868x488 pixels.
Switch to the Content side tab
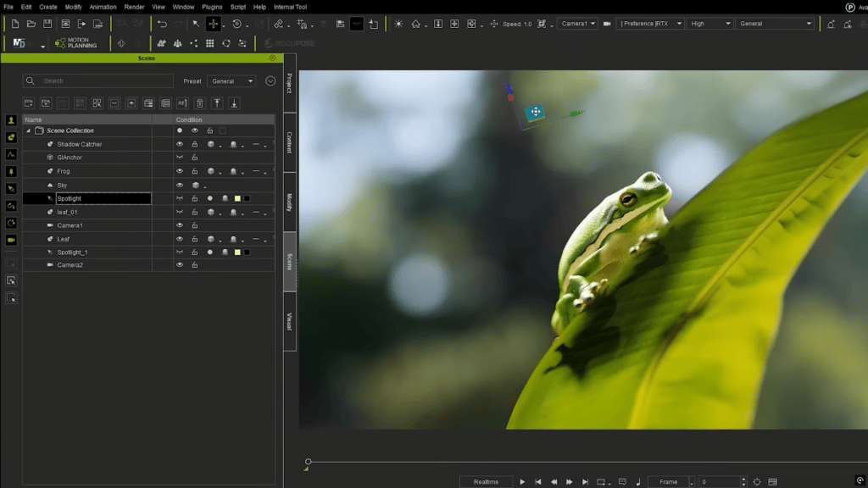pos(290,142)
